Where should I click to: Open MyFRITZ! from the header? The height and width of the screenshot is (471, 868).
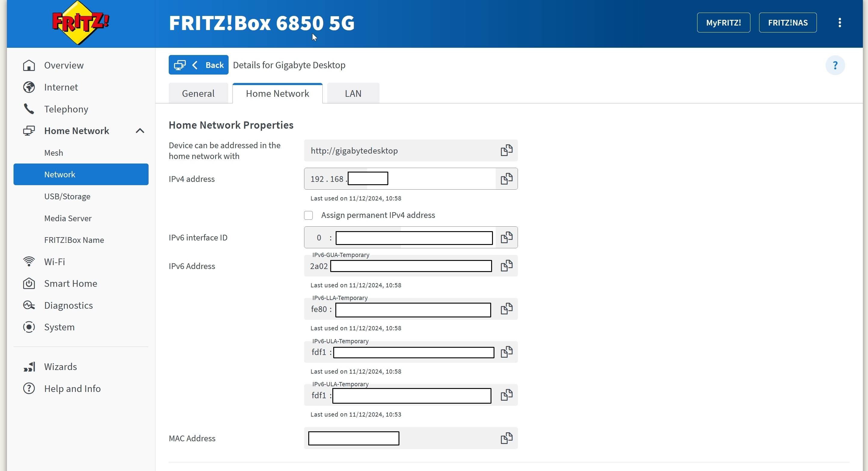(x=723, y=23)
